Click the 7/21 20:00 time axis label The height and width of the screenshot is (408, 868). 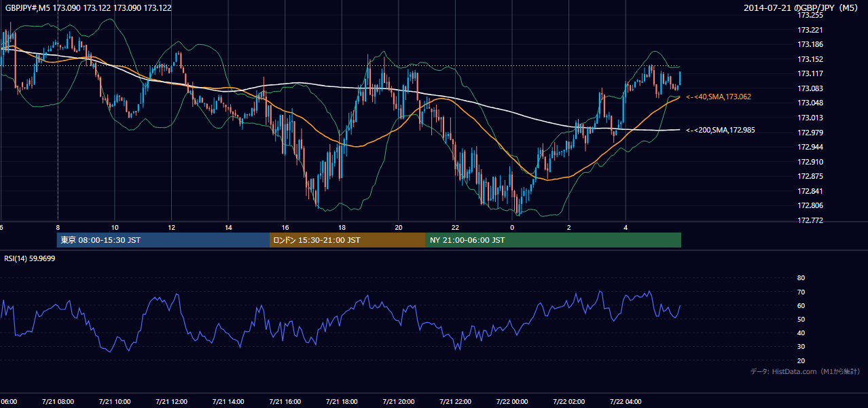(x=399, y=401)
